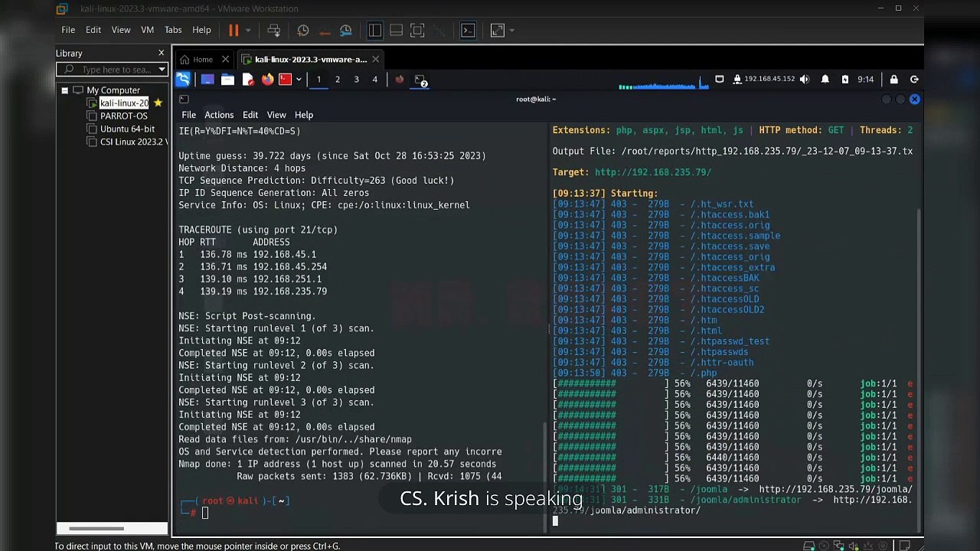Expand the terminal launcher dropdown arrow
Image resolution: width=980 pixels, height=551 pixels.
pos(299,80)
